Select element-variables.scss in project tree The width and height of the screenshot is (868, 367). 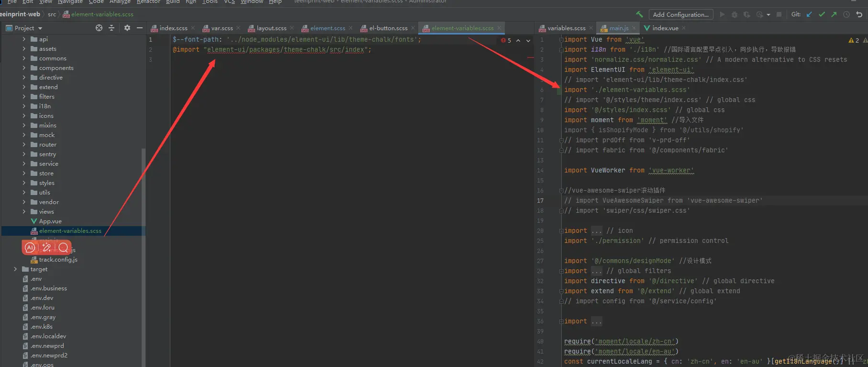(x=70, y=231)
